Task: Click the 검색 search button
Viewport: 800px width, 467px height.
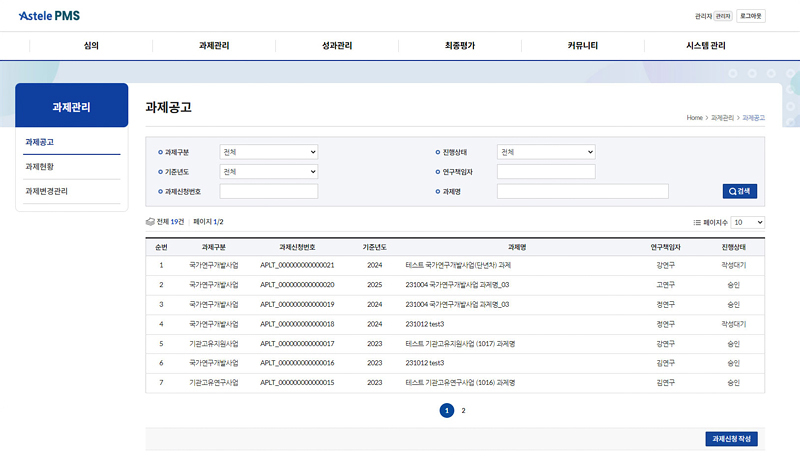Action: (x=741, y=191)
